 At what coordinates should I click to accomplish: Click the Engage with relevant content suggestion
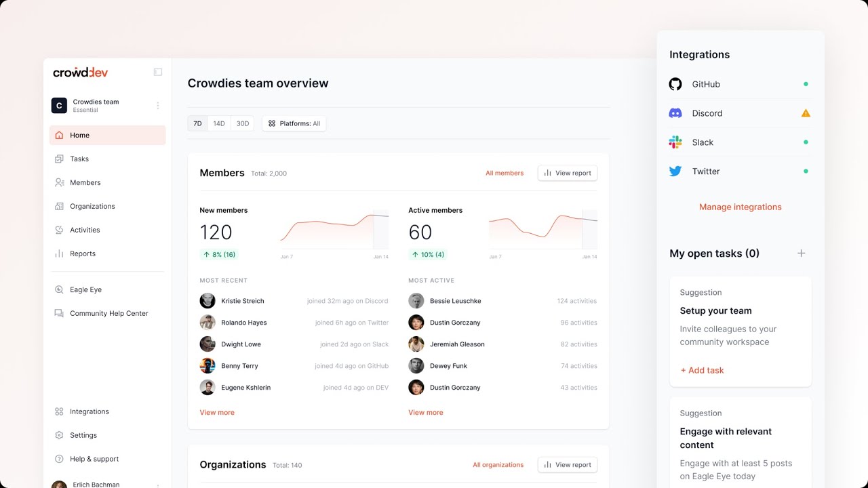[x=741, y=442]
